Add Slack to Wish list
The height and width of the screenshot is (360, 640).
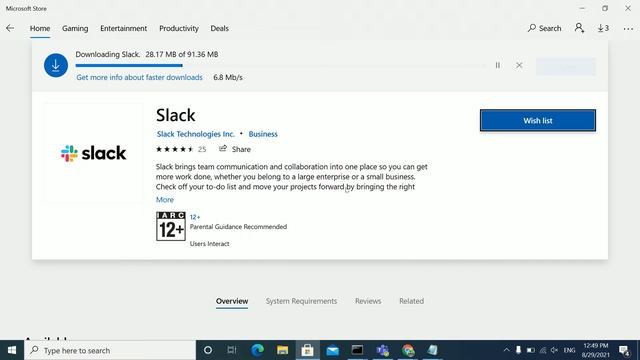point(538,120)
